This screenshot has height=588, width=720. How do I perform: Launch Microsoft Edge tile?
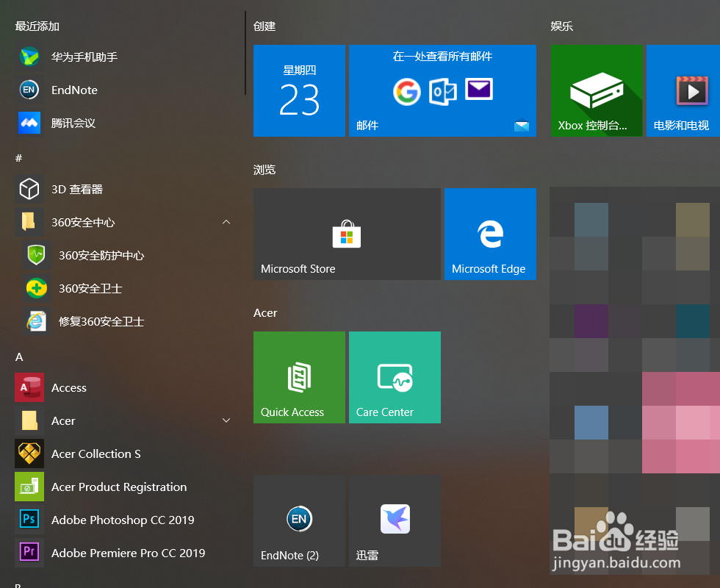490,234
